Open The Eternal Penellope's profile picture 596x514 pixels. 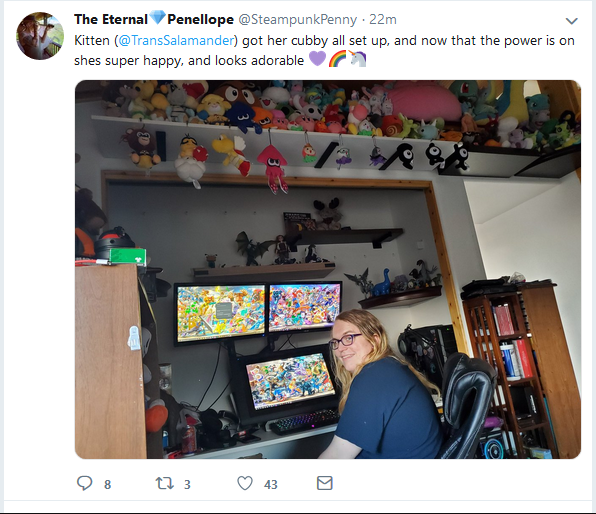pyautogui.click(x=40, y=36)
